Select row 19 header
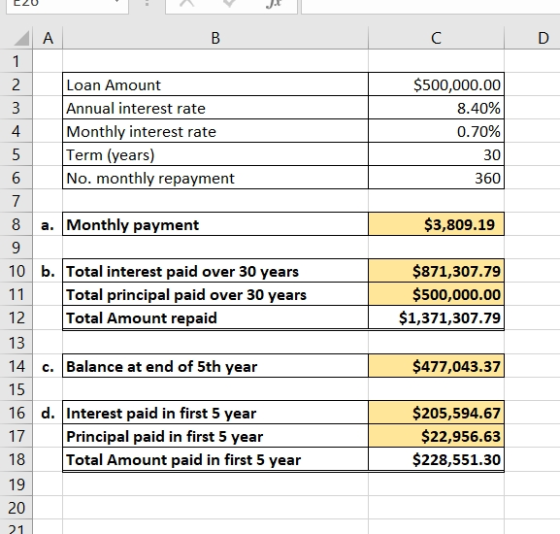 [x=16, y=484]
